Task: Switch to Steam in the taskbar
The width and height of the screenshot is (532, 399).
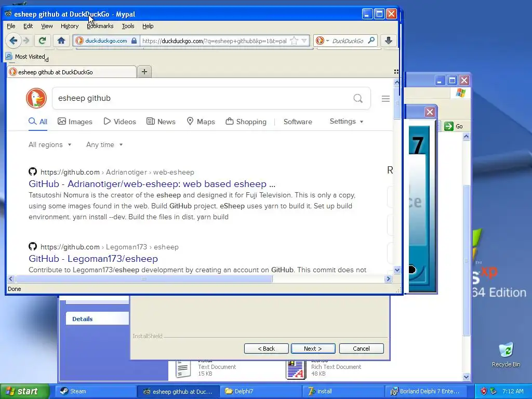Action: pyautogui.click(x=96, y=391)
